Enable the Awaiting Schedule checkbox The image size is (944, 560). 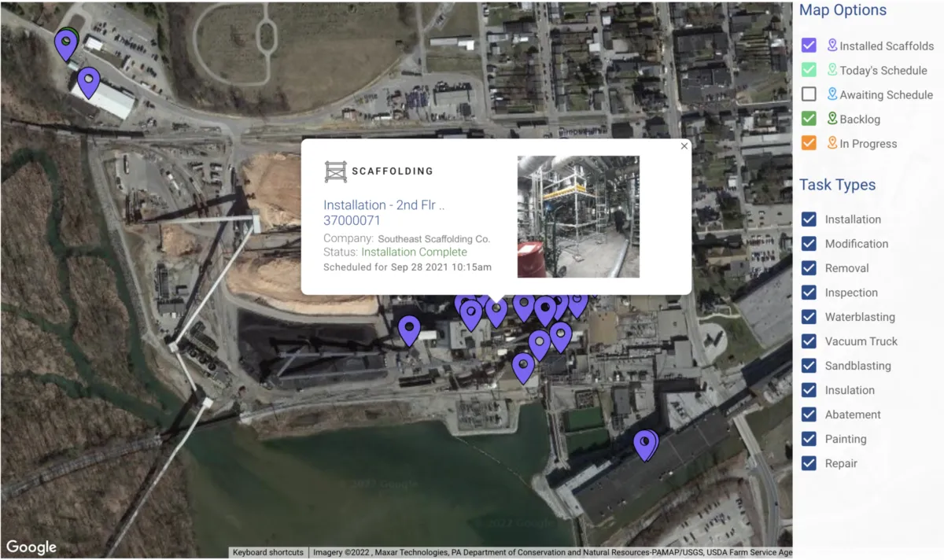click(x=809, y=94)
